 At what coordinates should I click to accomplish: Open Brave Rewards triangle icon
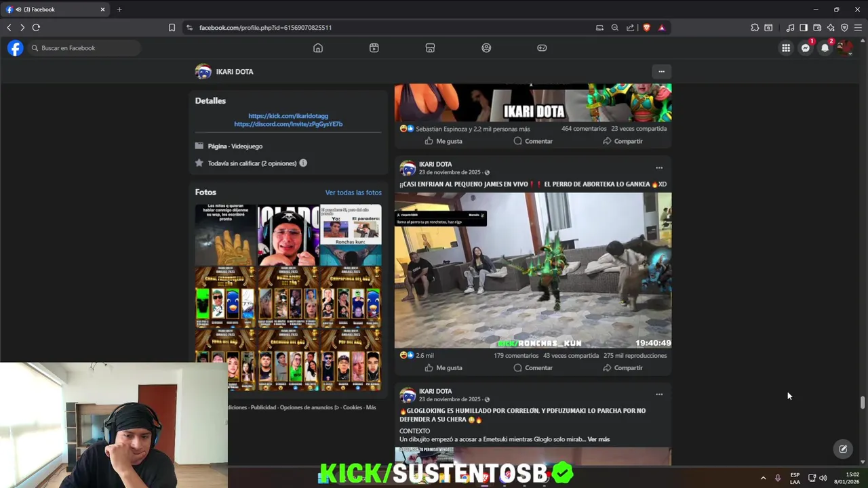click(662, 28)
